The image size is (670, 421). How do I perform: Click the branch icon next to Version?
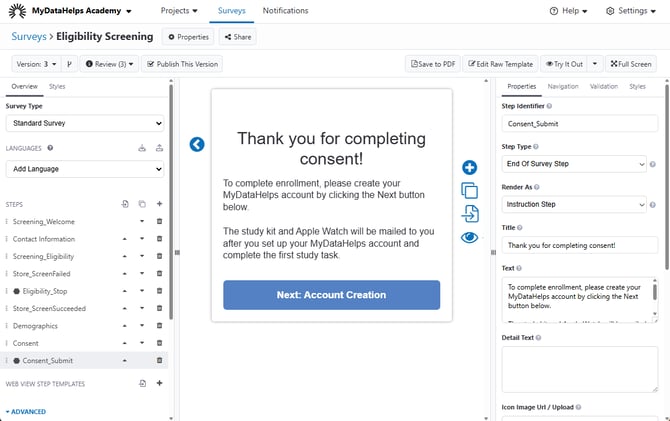[69, 64]
